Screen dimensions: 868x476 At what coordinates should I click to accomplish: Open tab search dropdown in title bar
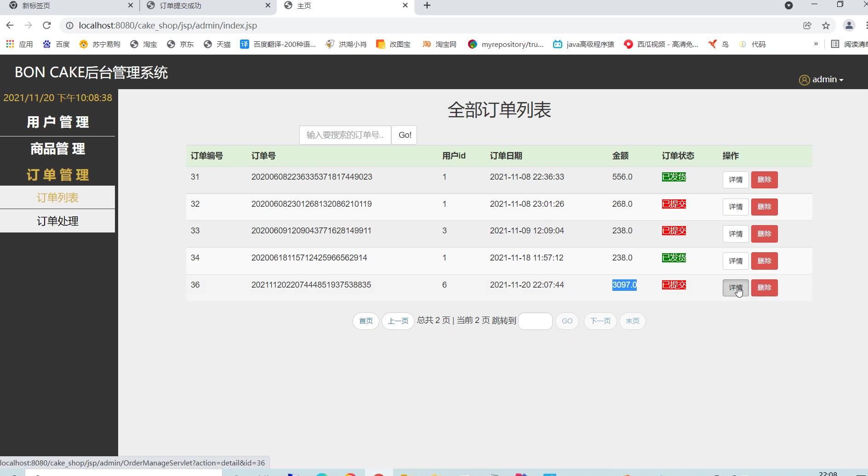click(x=789, y=6)
